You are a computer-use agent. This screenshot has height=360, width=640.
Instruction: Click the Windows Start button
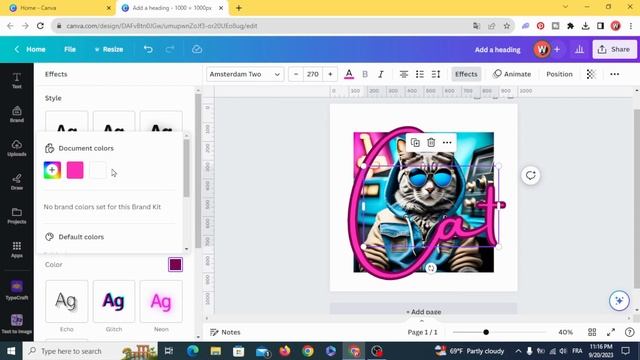[x=11, y=351]
